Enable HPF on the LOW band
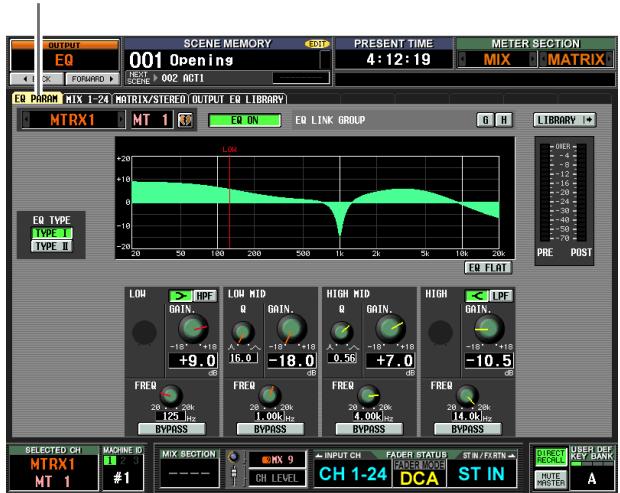The height and width of the screenshot is (493, 620). [205, 296]
